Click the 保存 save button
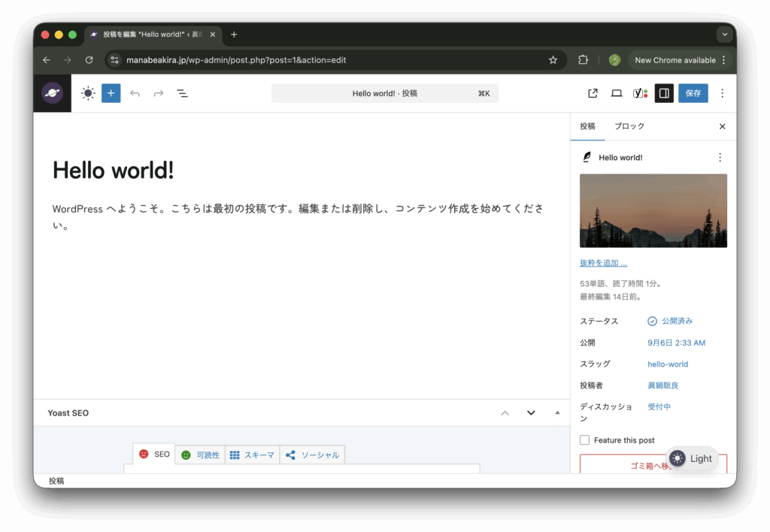 tap(693, 93)
